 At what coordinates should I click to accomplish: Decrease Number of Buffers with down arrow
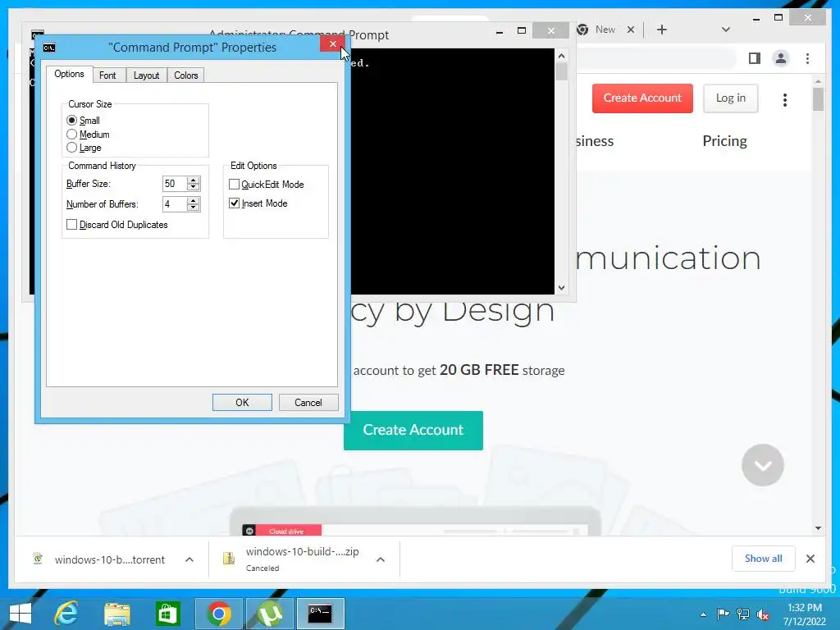(x=194, y=208)
